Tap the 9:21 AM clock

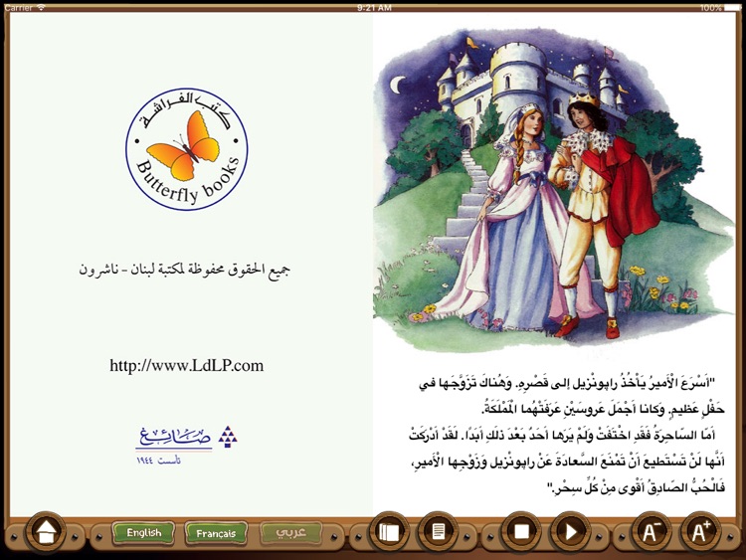pos(374,8)
